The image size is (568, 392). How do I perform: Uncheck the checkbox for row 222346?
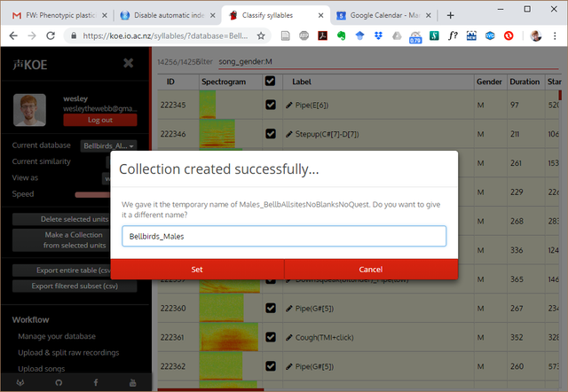pos(270,134)
